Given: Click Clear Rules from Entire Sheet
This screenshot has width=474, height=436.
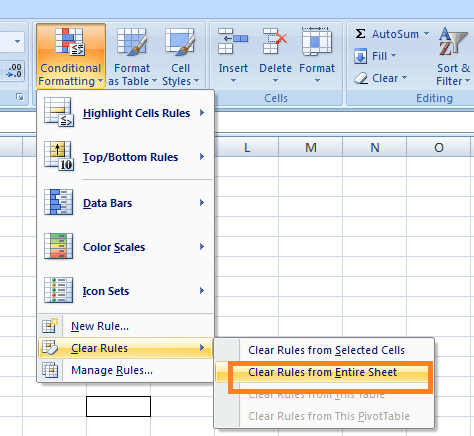Looking at the screenshot, I should (324, 372).
